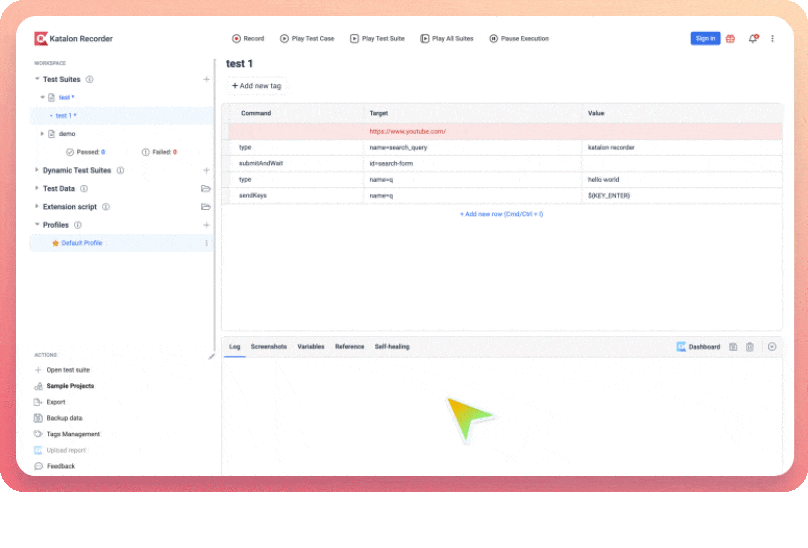Switch to the Screenshots tab

pyautogui.click(x=268, y=346)
